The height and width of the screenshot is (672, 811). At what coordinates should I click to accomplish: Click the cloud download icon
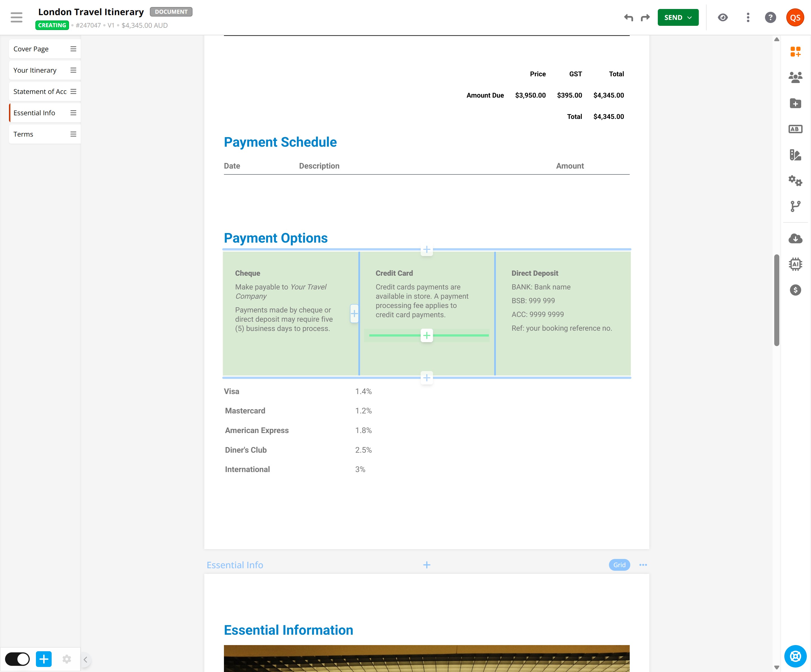pos(795,239)
